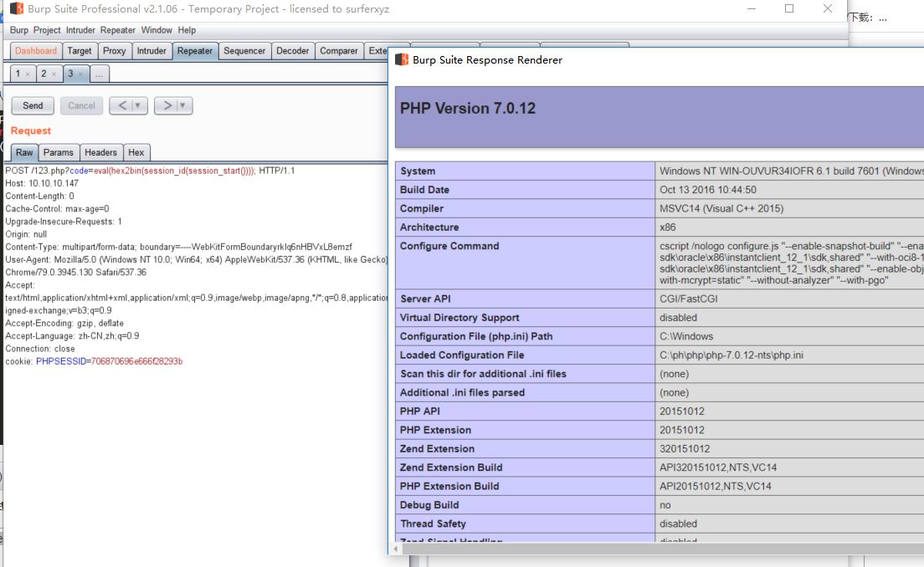Click the "Upgrade-Insecure-Requests: 1" header line
This screenshot has height=567, width=924.
64,222
